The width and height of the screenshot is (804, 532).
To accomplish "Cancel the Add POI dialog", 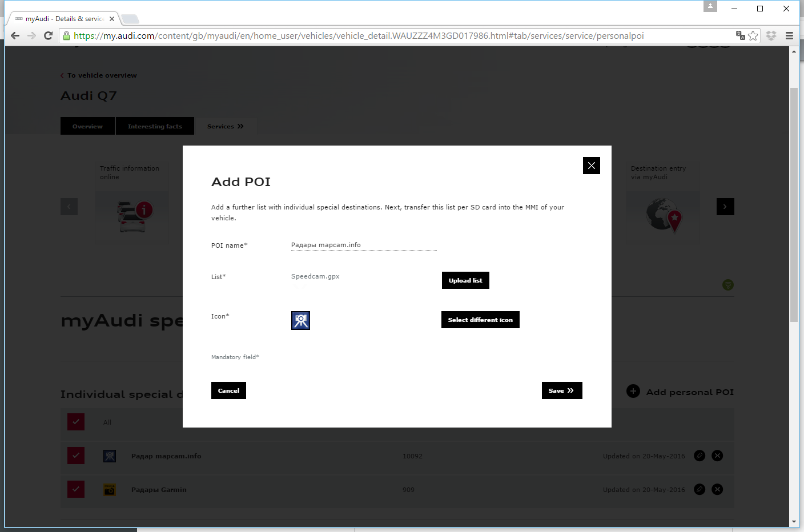I will [x=228, y=390].
